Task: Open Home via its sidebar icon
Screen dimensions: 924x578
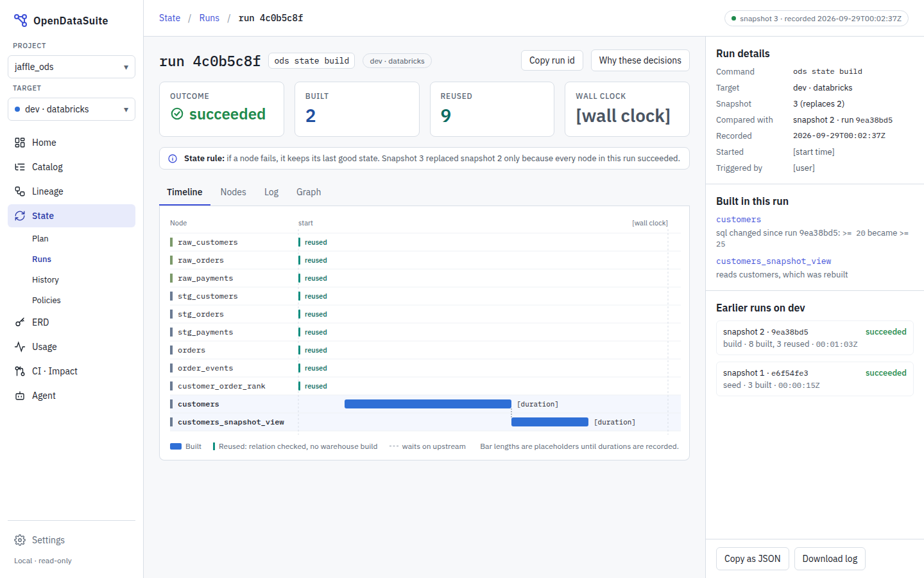Action: tap(20, 143)
